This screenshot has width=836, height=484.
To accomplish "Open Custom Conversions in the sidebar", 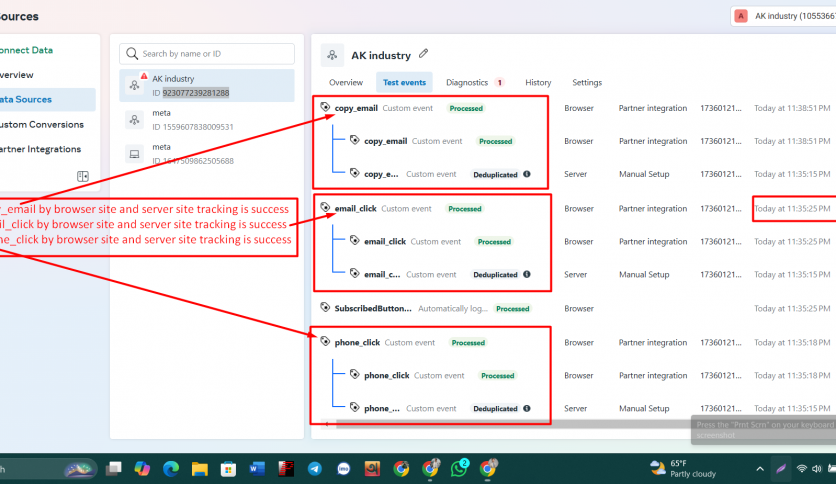I will point(42,124).
